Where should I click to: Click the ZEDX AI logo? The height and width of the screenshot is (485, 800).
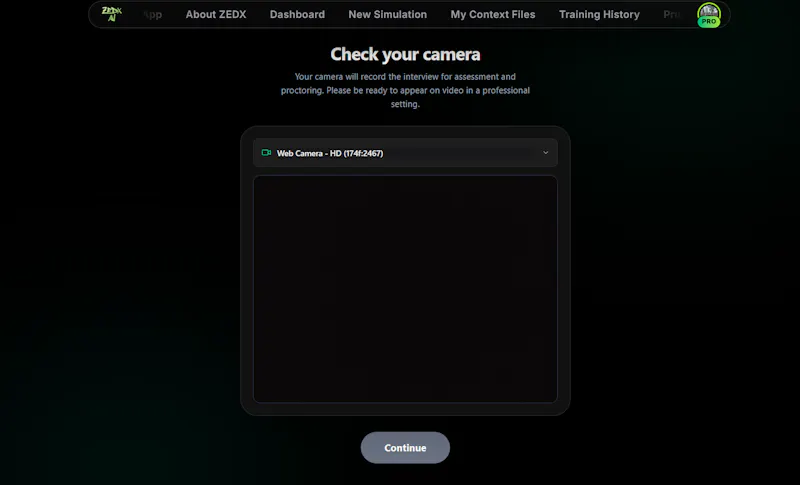[112, 14]
